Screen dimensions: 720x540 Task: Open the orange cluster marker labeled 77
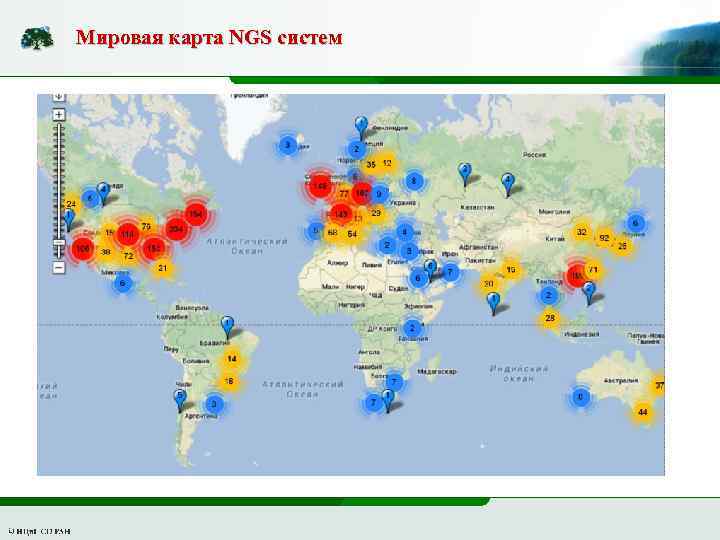pyautogui.click(x=344, y=194)
